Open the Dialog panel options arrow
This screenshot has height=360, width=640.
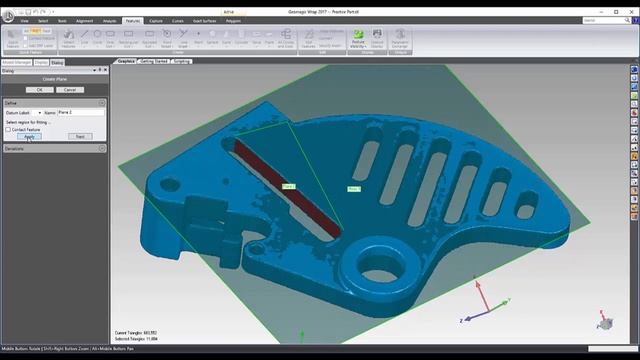point(94,70)
